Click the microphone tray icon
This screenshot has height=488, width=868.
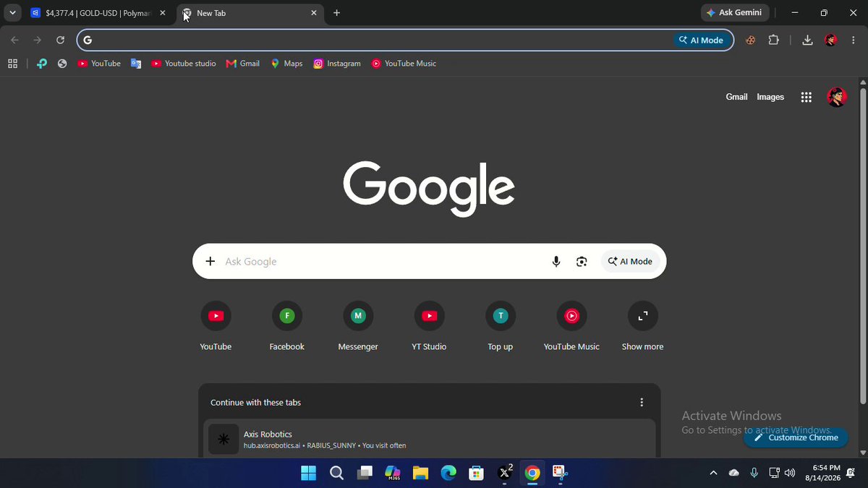754,473
